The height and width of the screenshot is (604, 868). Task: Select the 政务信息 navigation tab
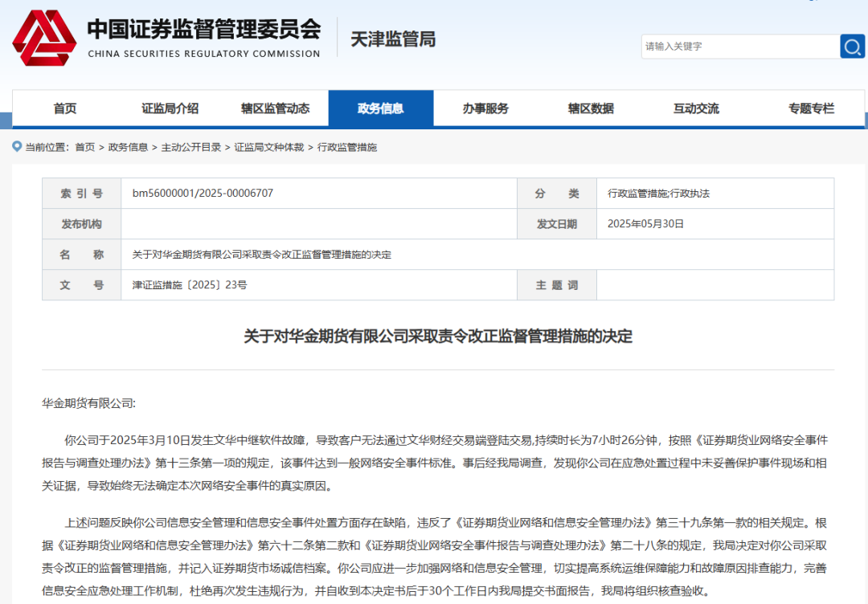tap(380, 108)
